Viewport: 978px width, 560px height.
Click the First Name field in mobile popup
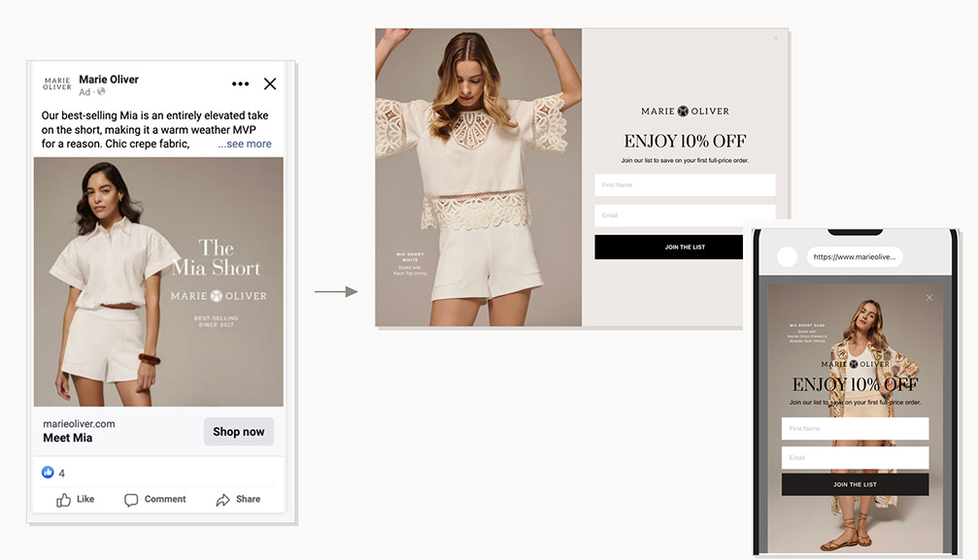tap(855, 428)
